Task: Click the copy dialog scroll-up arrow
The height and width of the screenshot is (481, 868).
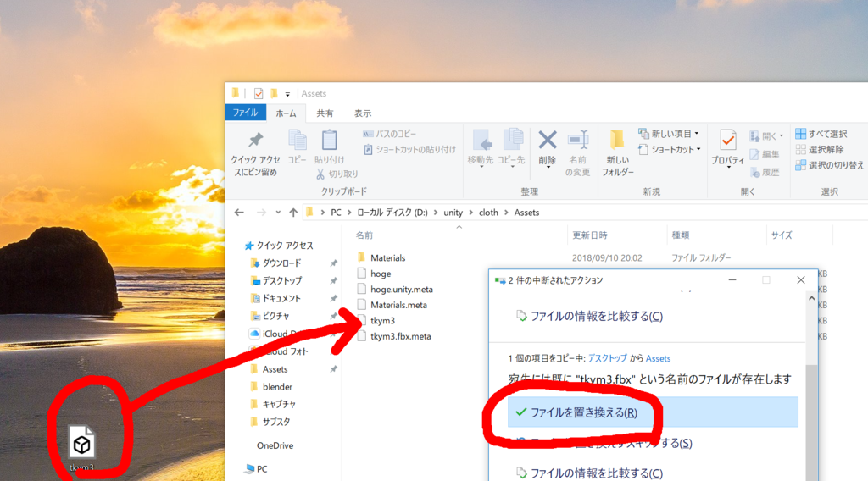Action: pyautogui.click(x=811, y=299)
